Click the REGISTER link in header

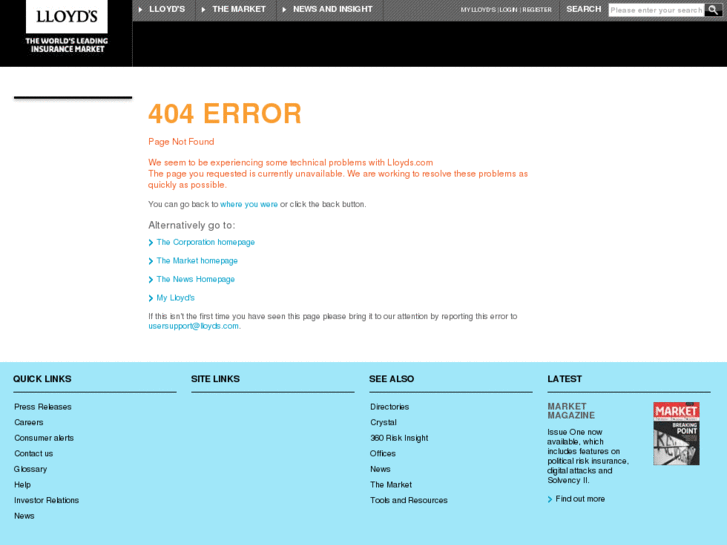(x=537, y=10)
